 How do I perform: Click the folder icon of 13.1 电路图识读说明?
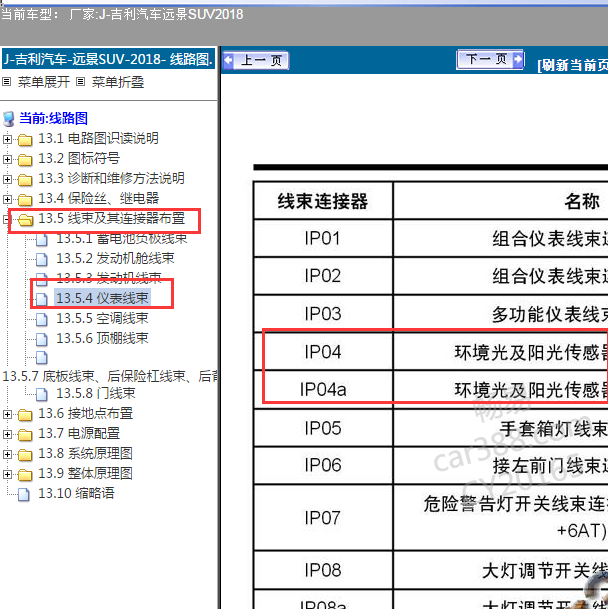(x=25, y=139)
